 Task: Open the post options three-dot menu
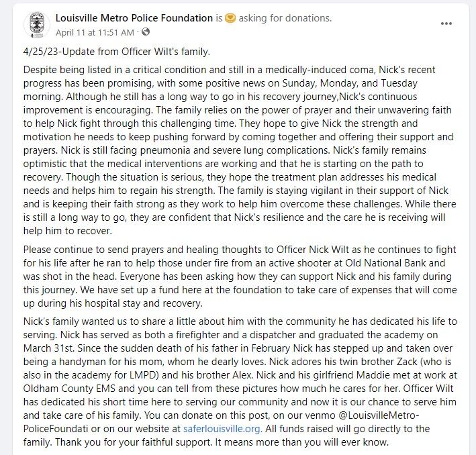[446, 23]
